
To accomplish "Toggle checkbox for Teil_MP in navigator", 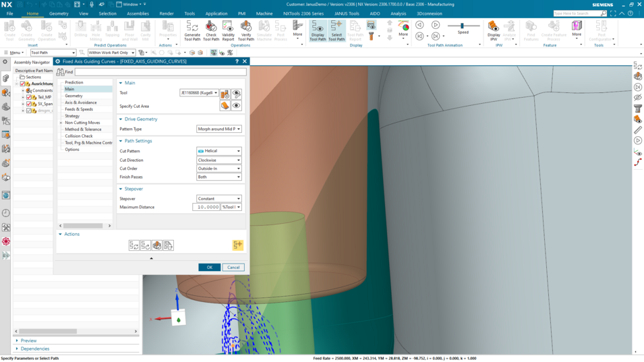I will (29, 97).
